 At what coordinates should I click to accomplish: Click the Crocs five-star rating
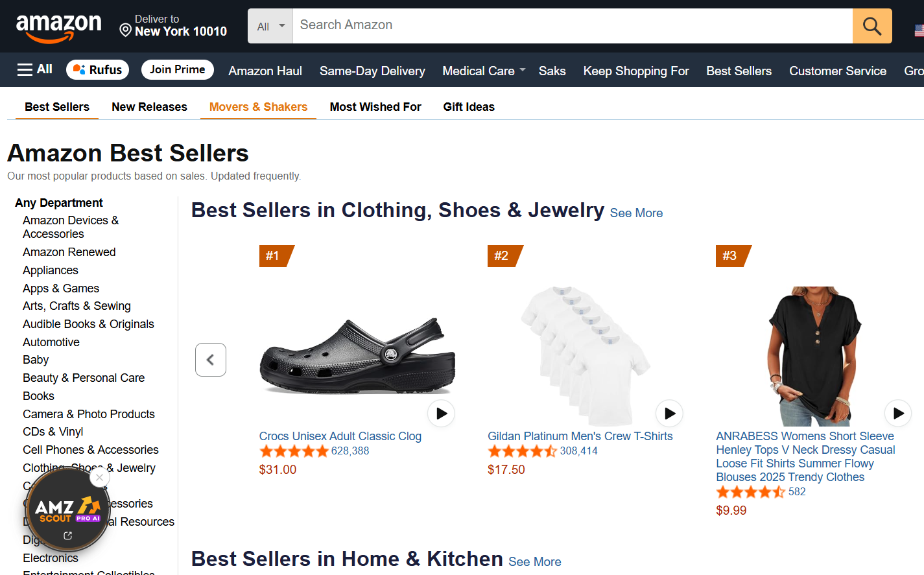[x=294, y=450]
